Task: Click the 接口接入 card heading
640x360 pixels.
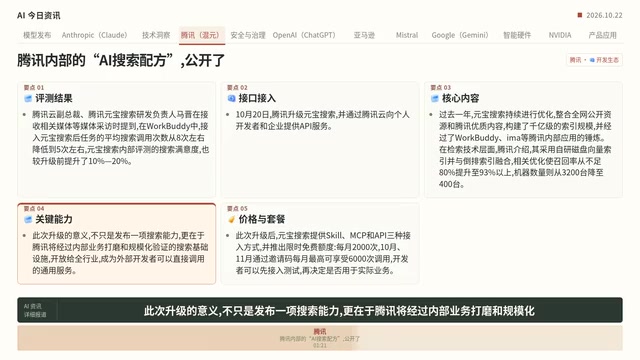Action: [257, 98]
